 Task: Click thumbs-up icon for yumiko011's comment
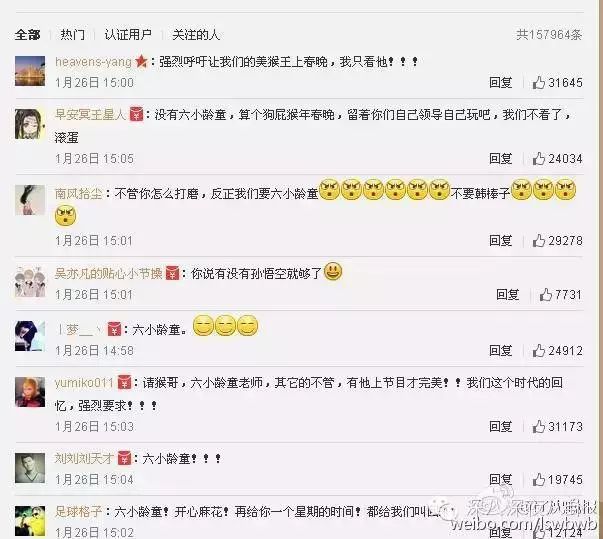point(538,426)
